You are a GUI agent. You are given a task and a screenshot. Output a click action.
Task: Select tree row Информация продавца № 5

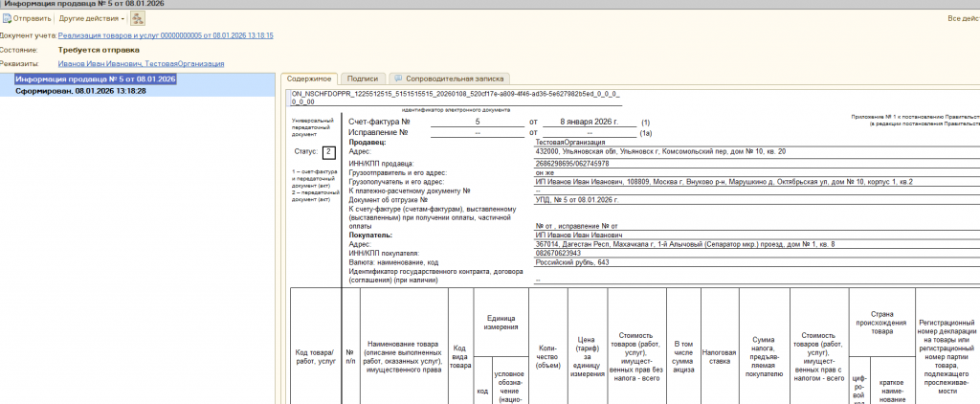coord(96,79)
